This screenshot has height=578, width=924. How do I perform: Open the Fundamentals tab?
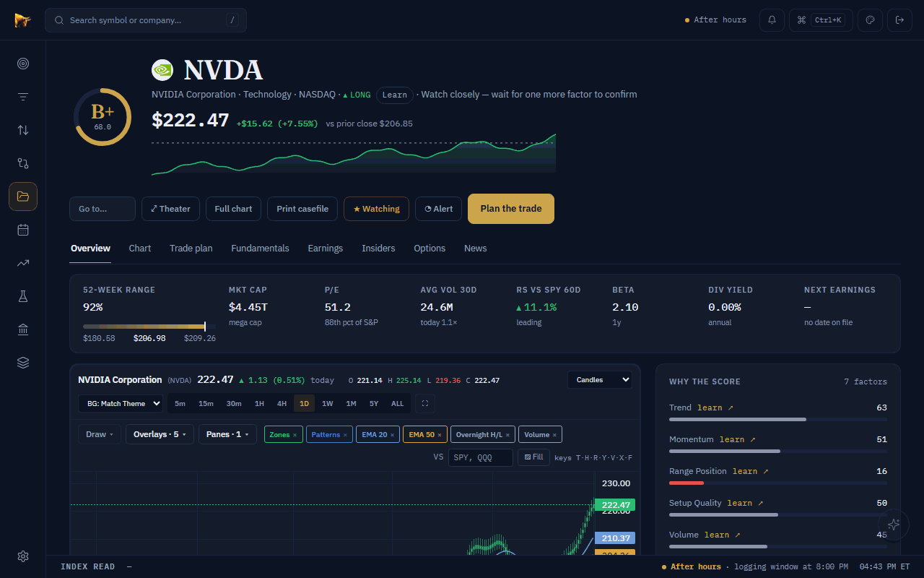click(260, 248)
